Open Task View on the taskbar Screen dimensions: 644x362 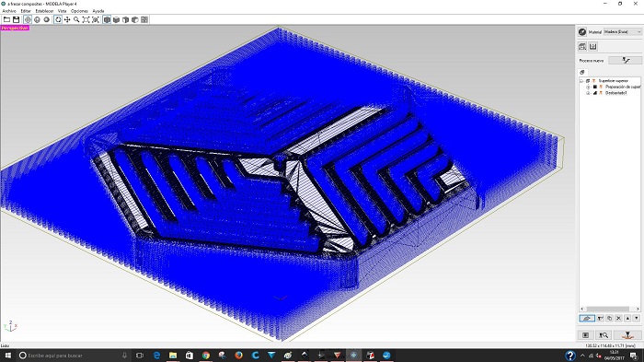click(x=140, y=356)
